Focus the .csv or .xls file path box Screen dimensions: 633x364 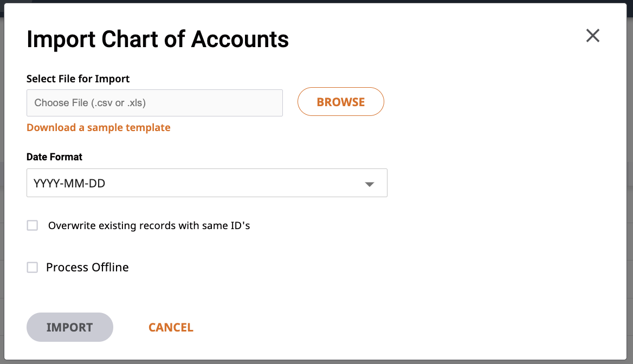coord(154,103)
